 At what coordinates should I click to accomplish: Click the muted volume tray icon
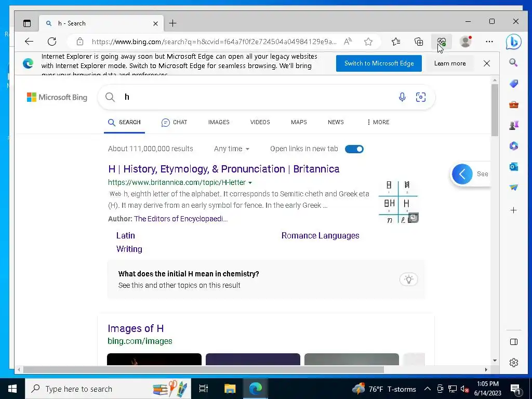click(465, 389)
